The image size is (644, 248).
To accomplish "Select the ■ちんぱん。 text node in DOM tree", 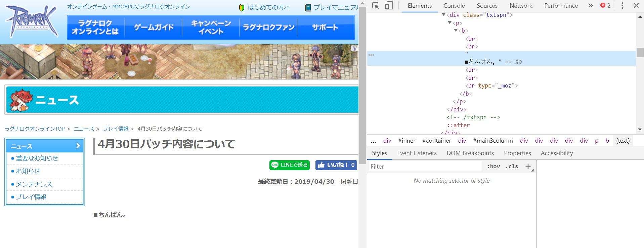I will point(502,58).
